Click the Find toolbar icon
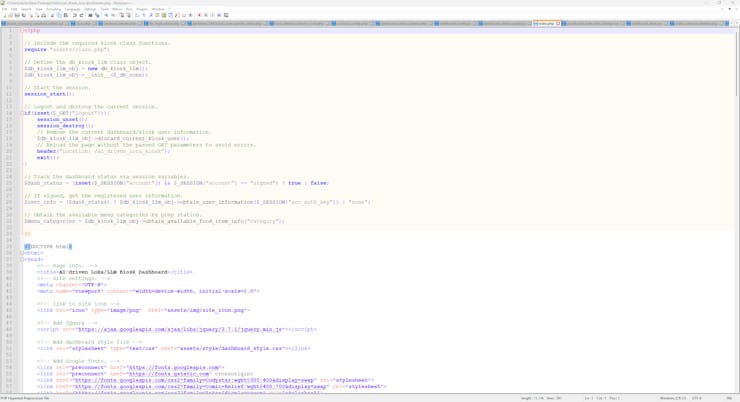Viewport: 740px width, 402px height. [x=90, y=15]
